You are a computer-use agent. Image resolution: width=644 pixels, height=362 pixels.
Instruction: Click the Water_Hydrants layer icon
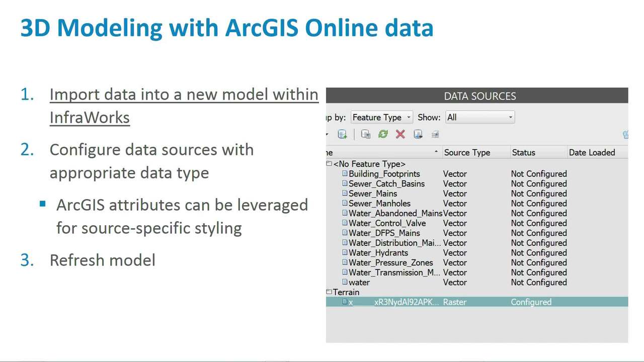point(345,252)
